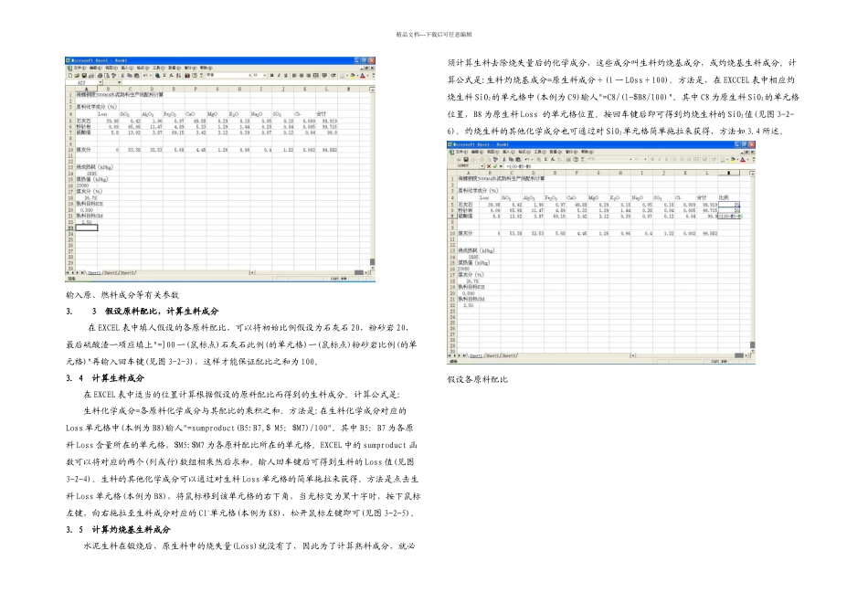
Task: Toggle Italic in left Excel window toolbar
Action: click(x=279, y=75)
